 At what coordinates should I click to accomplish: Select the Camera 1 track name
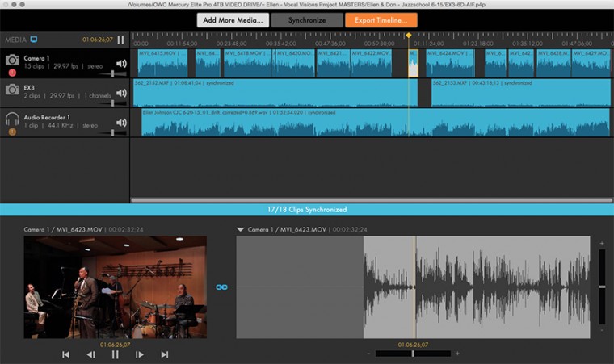coord(36,58)
